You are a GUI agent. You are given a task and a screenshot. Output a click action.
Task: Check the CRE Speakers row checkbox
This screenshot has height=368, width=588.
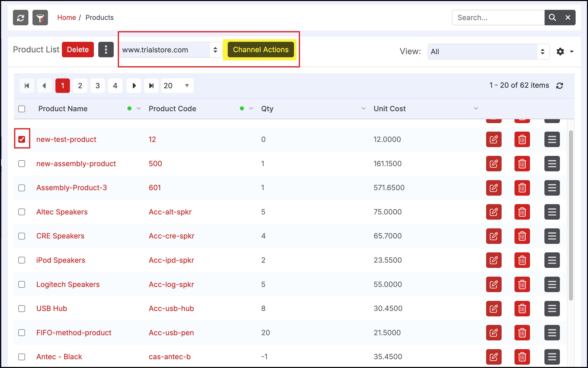pos(22,236)
